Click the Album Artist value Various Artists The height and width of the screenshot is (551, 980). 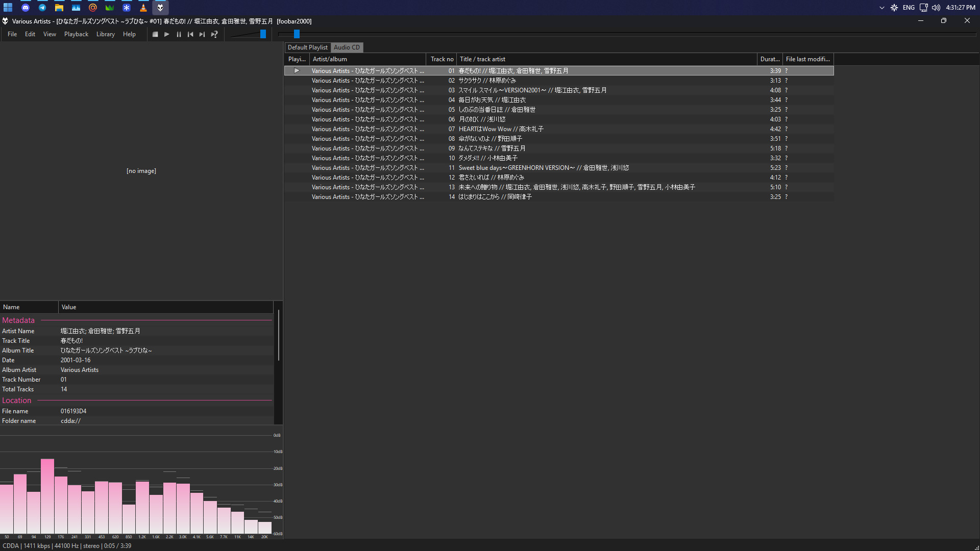coord(80,370)
